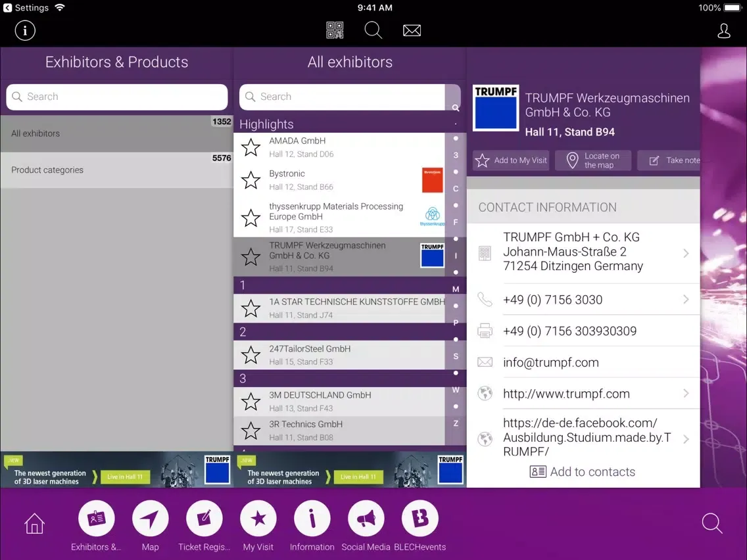Viewport: 747px width, 560px height.
Task: Star 1A STAR TECHNISCHE KUNSTSTOFFE
Action: (x=251, y=308)
